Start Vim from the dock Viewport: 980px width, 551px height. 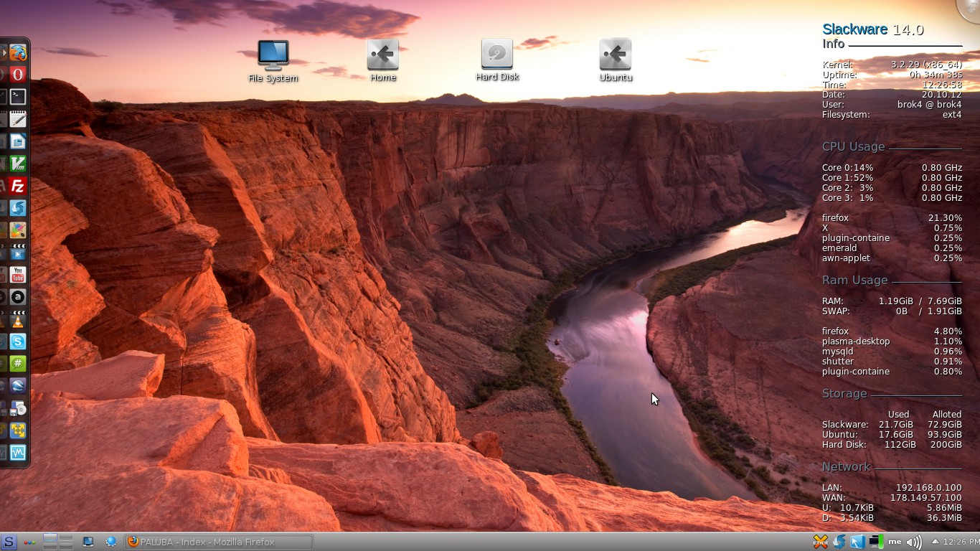click(x=18, y=164)
